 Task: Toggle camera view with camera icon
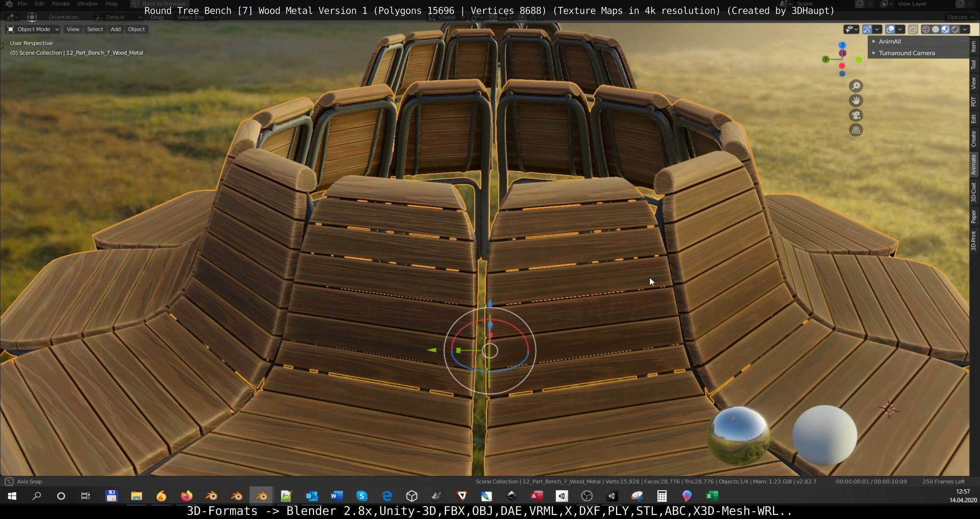pyautogui.click(x=856, y=115)
